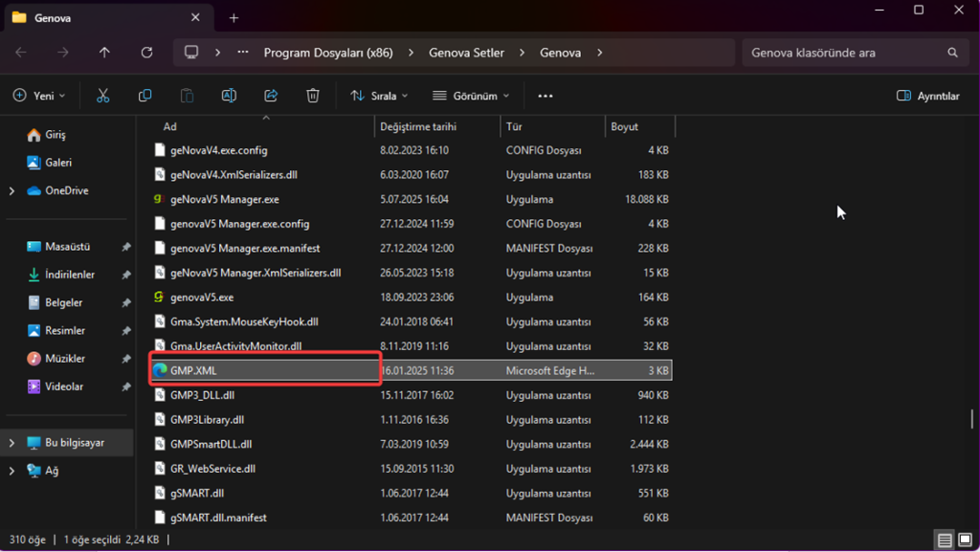
Task: Click the Rename icon in toolbar
Action: click(229, 96)
